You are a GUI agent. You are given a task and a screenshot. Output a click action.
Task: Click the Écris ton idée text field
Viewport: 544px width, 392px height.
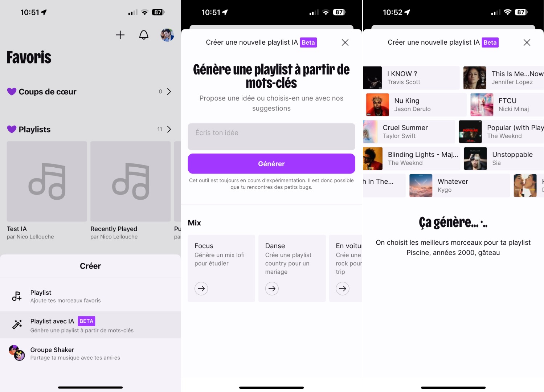[271, 136]
